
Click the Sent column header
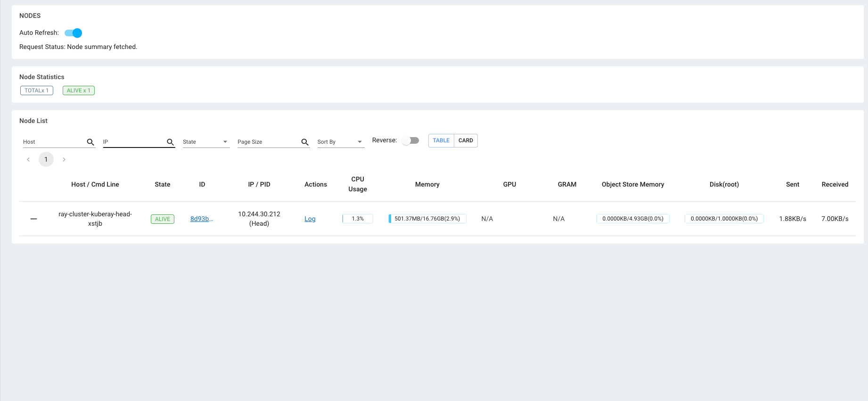click(x=793, y=184)
